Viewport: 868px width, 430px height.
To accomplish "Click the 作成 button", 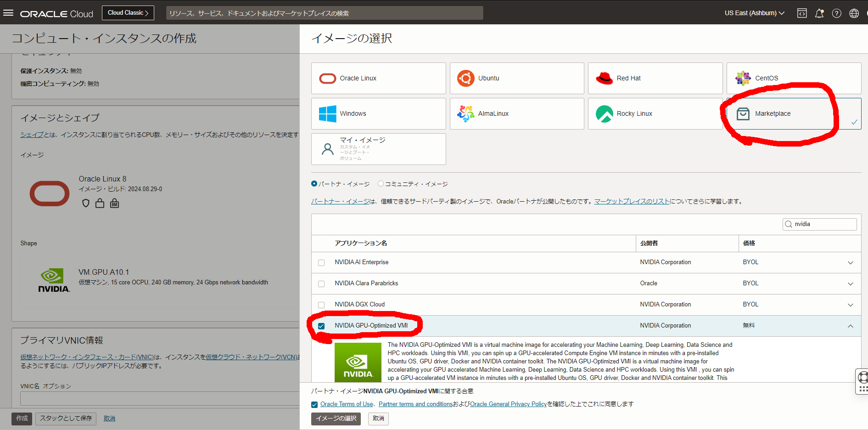I will (x=22, y=419).
